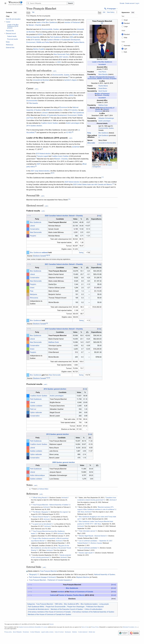Select Automatic color mode
The image size is (144, 644).
coord(123,45)
